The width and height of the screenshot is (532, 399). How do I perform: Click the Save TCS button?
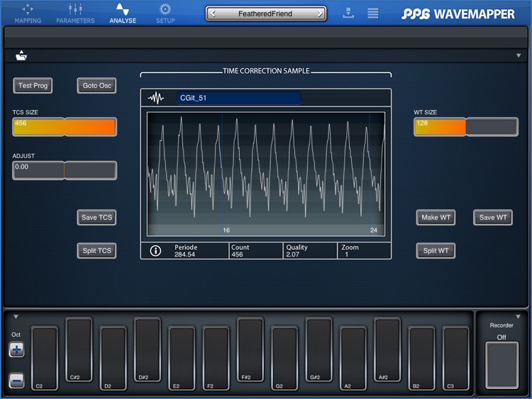click(96, 218)
